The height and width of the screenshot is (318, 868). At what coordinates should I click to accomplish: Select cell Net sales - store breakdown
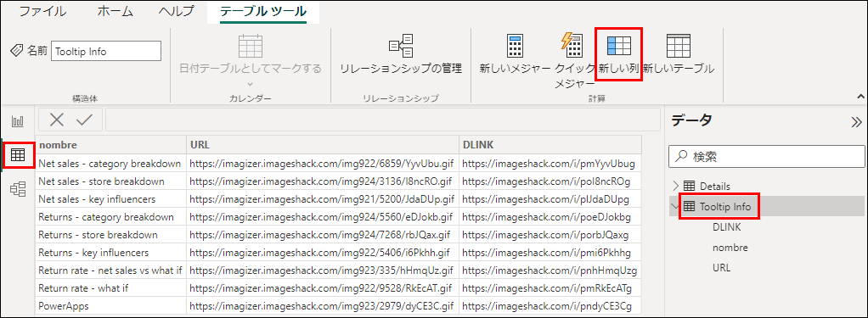(x=110, y=181)
